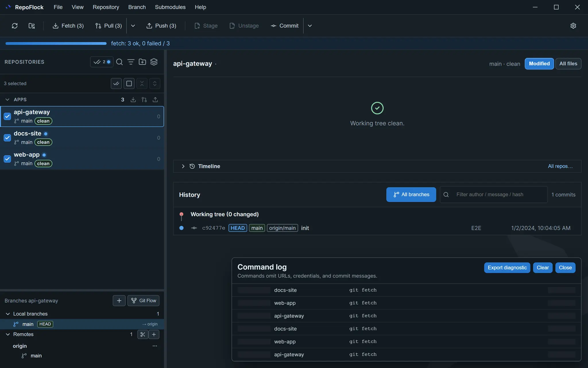This screenshot has height=368, width=588.
Task: Click the deselect all square icon
Action: pos(129,83)
